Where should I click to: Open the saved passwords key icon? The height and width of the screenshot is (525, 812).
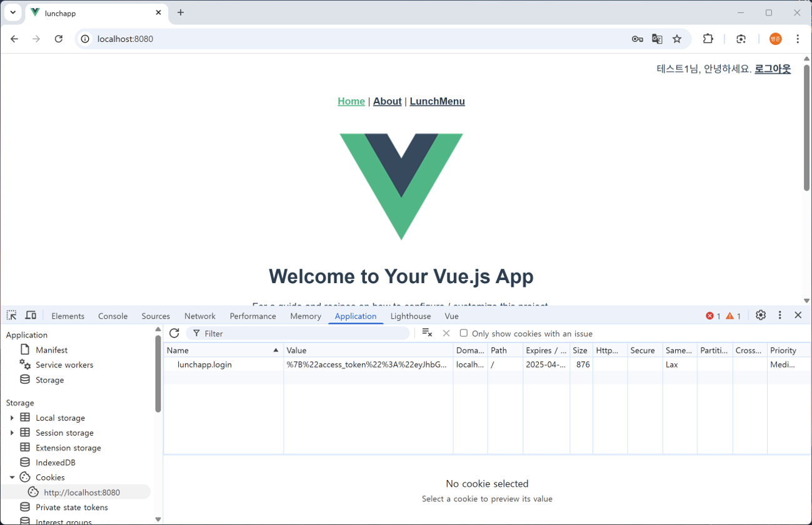point(638,39)
